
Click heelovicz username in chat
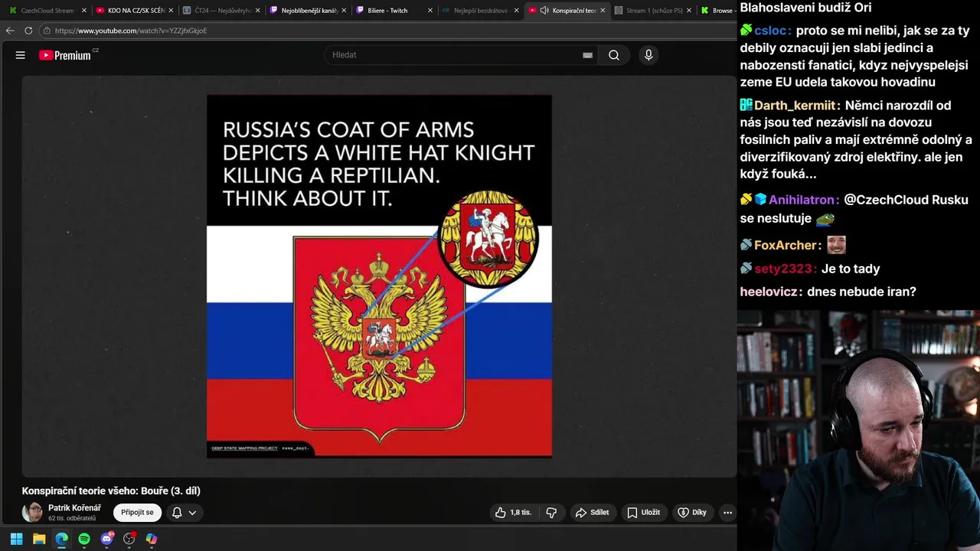pyautogui.click(x=768, y=292)
